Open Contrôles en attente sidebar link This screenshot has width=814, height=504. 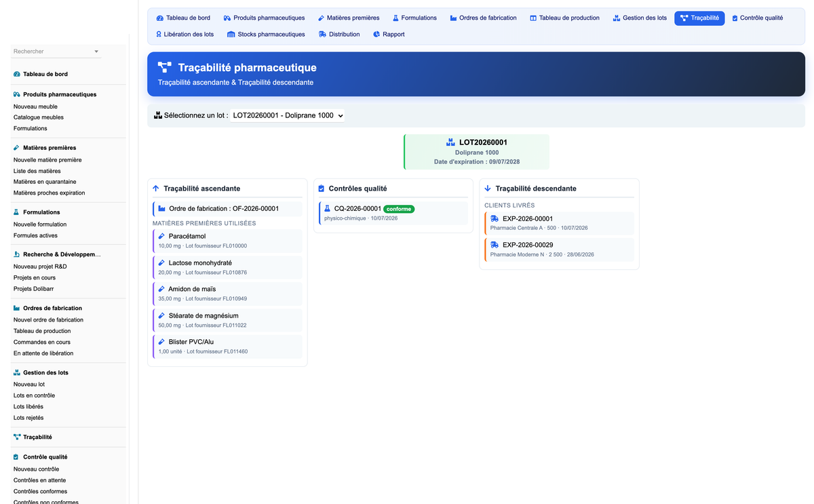coord(40,480)
